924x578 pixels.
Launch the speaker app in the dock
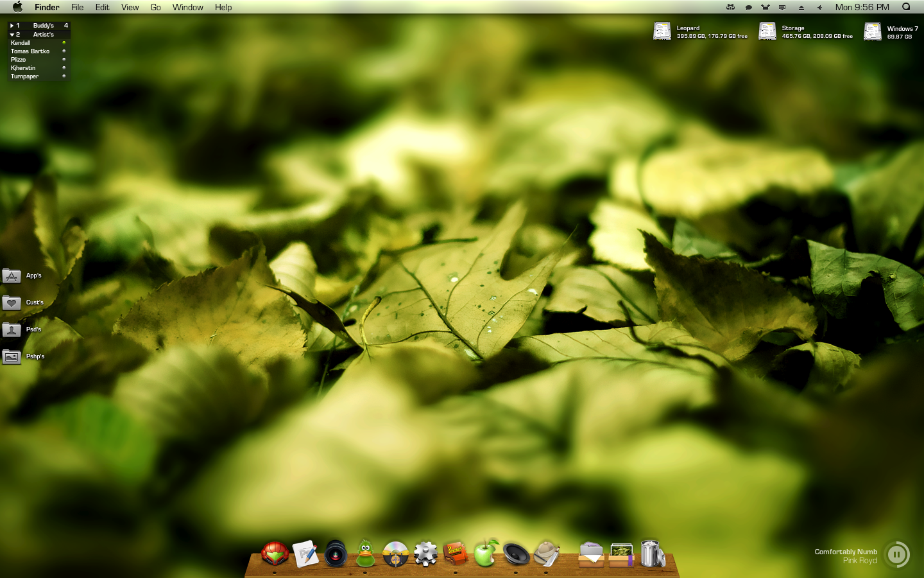coord(516,554)
